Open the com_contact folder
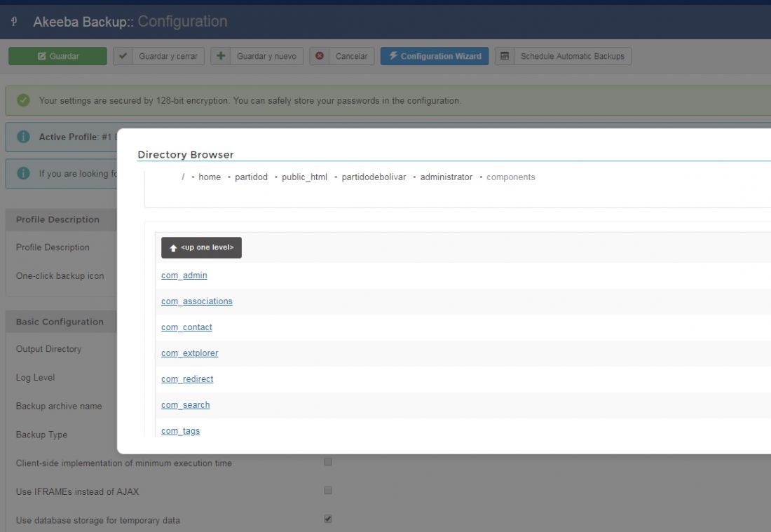Viewport: 771px width, 532px height. (186, 327)
